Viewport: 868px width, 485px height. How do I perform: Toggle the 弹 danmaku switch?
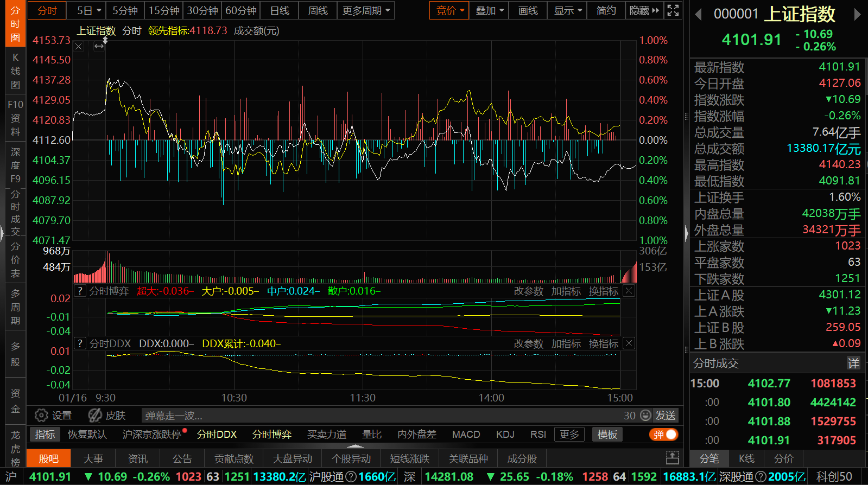[663, 435]
